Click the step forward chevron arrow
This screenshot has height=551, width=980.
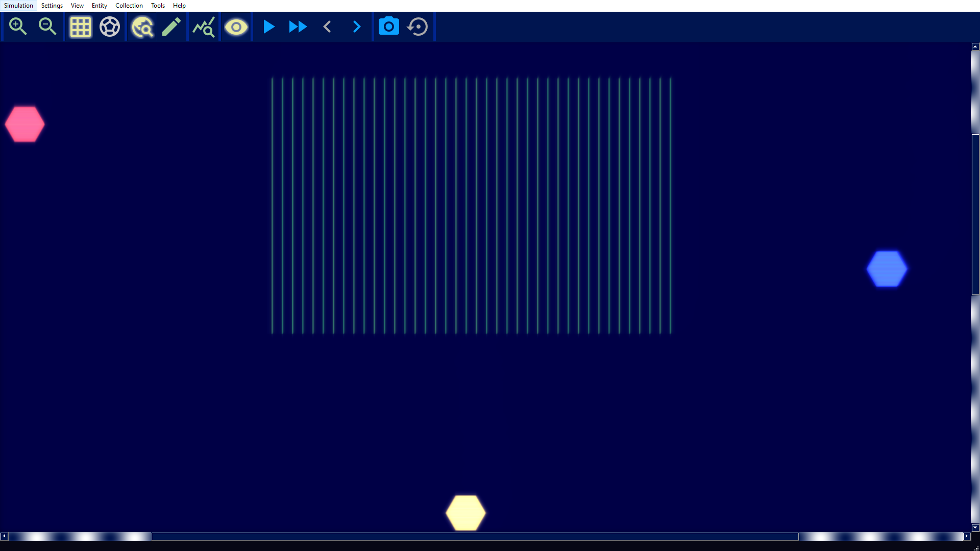357,27
